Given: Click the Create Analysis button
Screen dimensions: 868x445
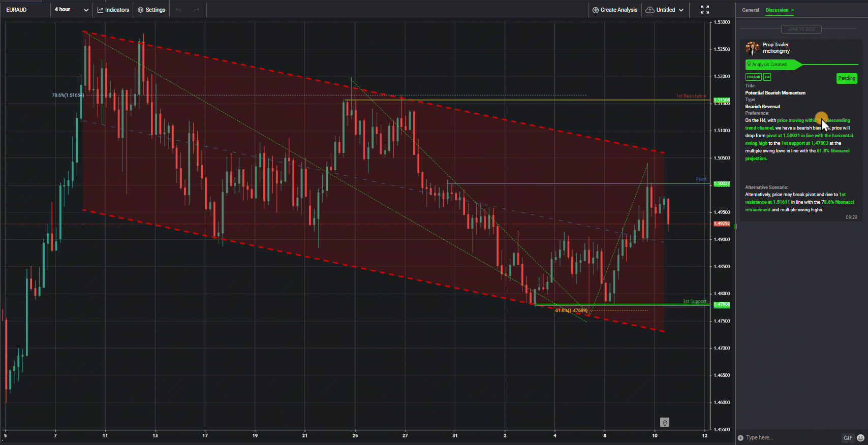Looking at the screenshot, I should (x=615, y=10).
